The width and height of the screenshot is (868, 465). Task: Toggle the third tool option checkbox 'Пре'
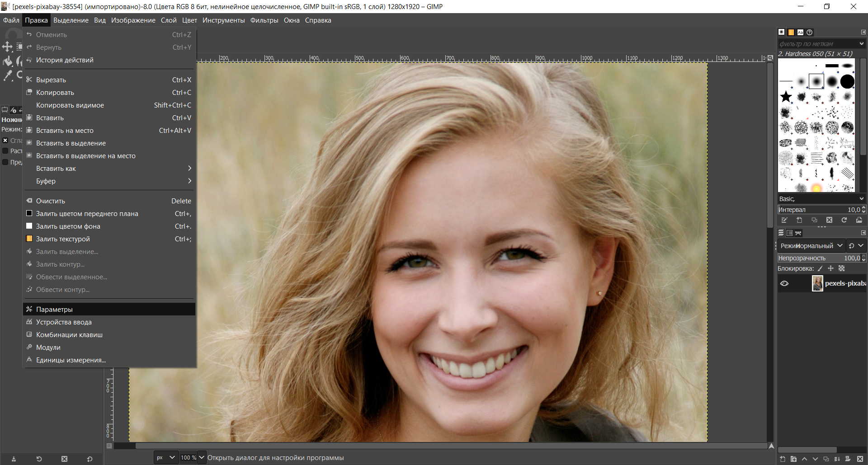5,162
